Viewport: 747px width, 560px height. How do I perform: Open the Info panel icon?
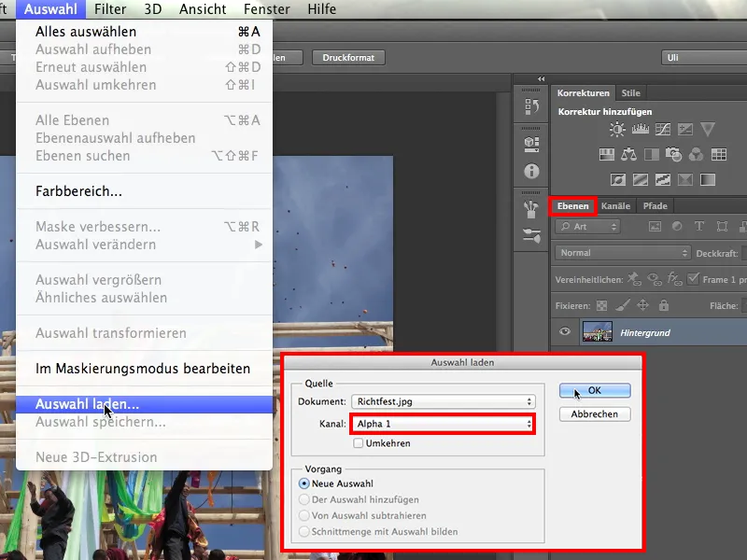click(x=531, y=171)
